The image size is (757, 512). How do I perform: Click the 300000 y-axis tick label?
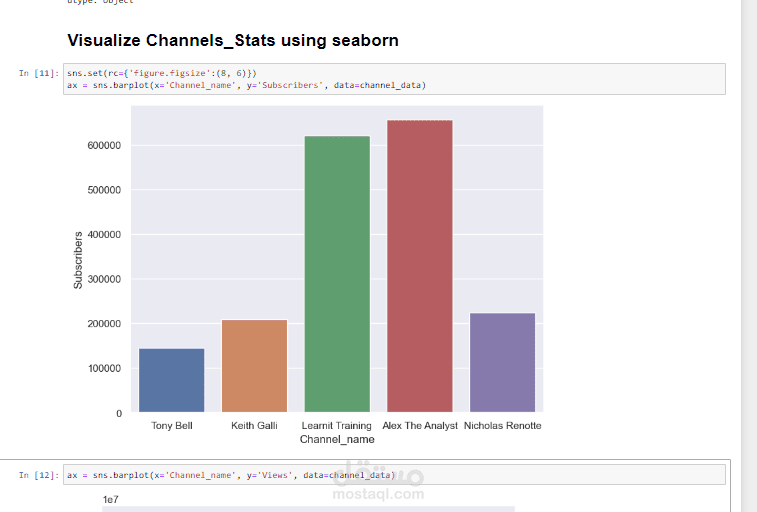click(104, 279)
